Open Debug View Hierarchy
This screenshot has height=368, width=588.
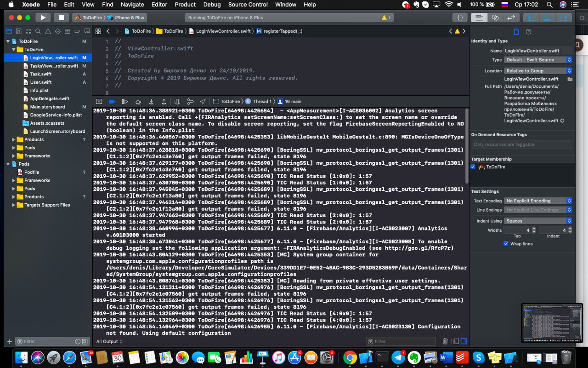point(177,101)
